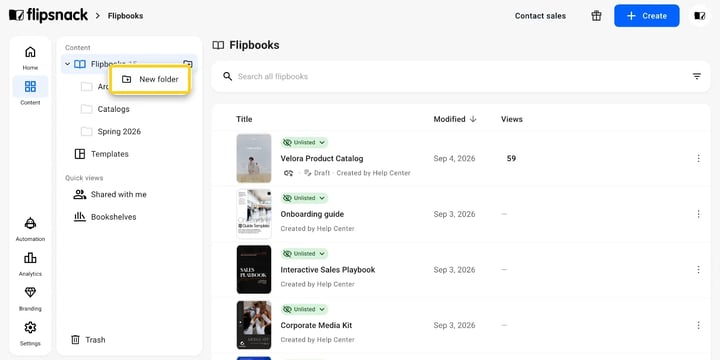The width and height of the screenshot is (720, 360).
Task: Click the Interactive Sales Playbook title
Action: coord(328,270)
